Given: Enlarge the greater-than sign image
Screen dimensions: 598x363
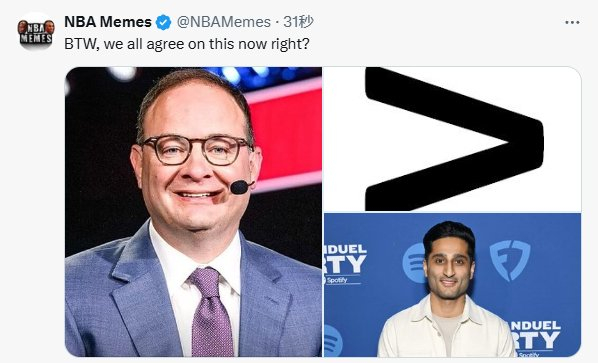Looking at the screenshot, I should 452,139.
